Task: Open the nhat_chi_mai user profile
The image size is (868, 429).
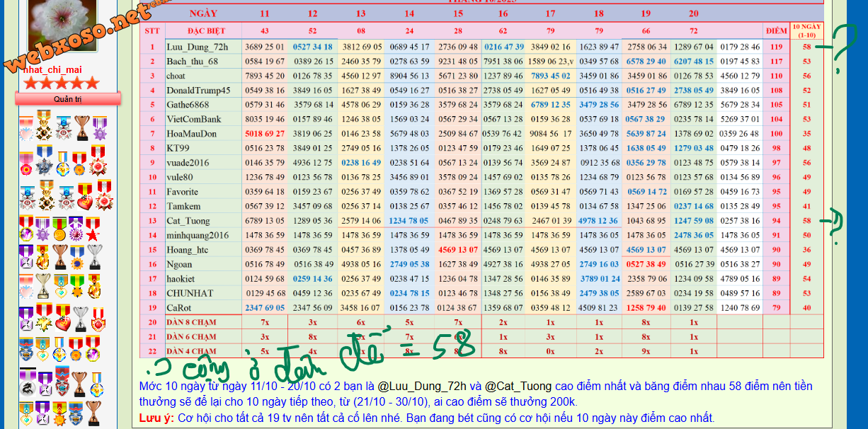Action: [52, 69]
